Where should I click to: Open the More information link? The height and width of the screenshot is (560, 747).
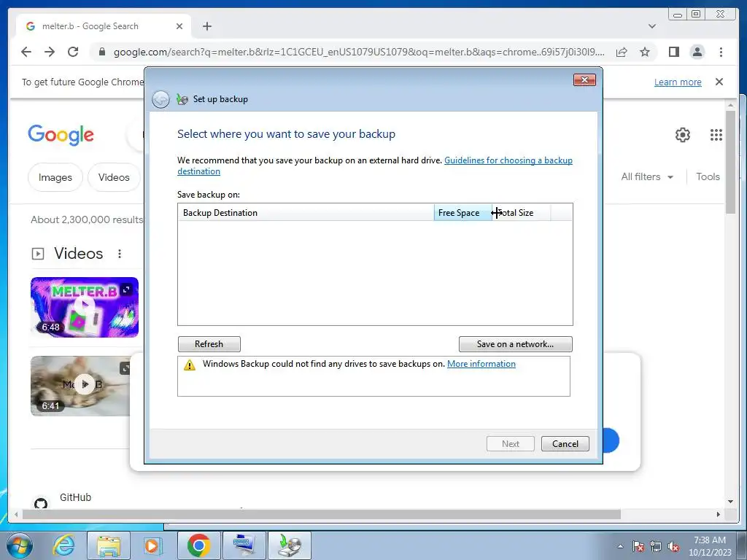pyautogui.click(x=481, y=364)
